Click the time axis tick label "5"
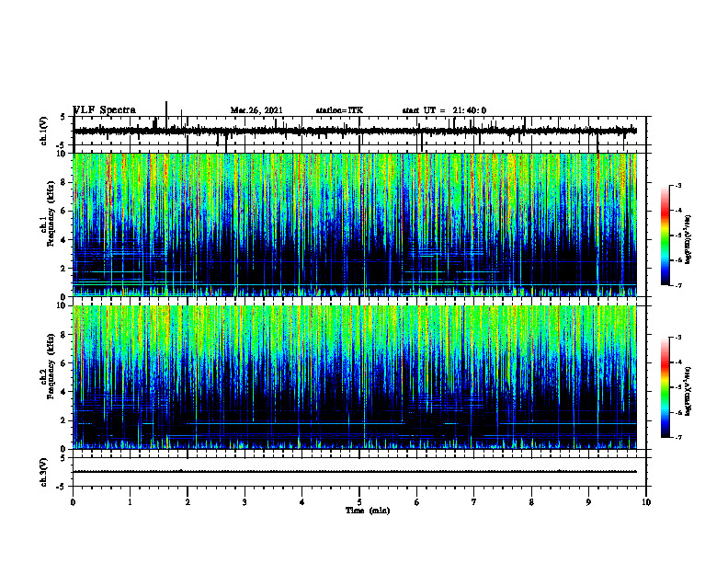This screenshot has width=728, height=563. [359, 502]
